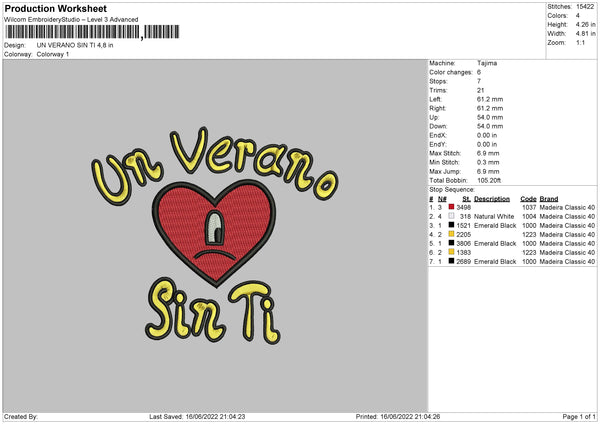The width and height of the screenshot is (600, 424).
Task: Click the St. column header
Action: [466, 199]
